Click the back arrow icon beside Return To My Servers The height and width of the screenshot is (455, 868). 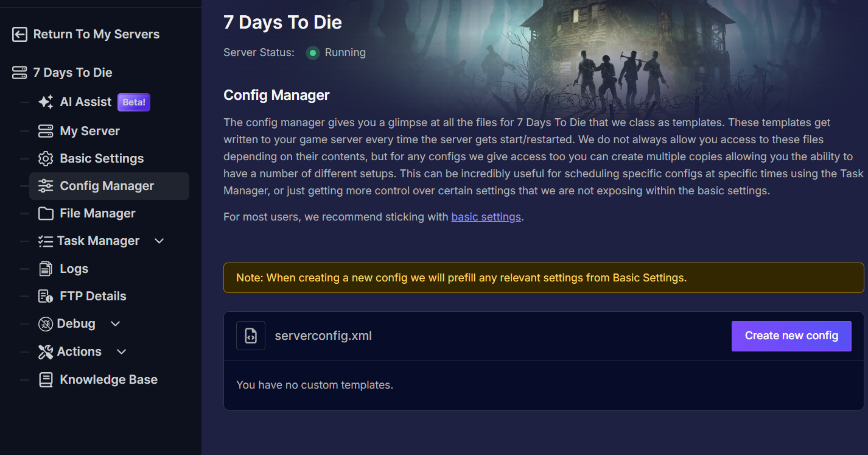tap(19, 35)
